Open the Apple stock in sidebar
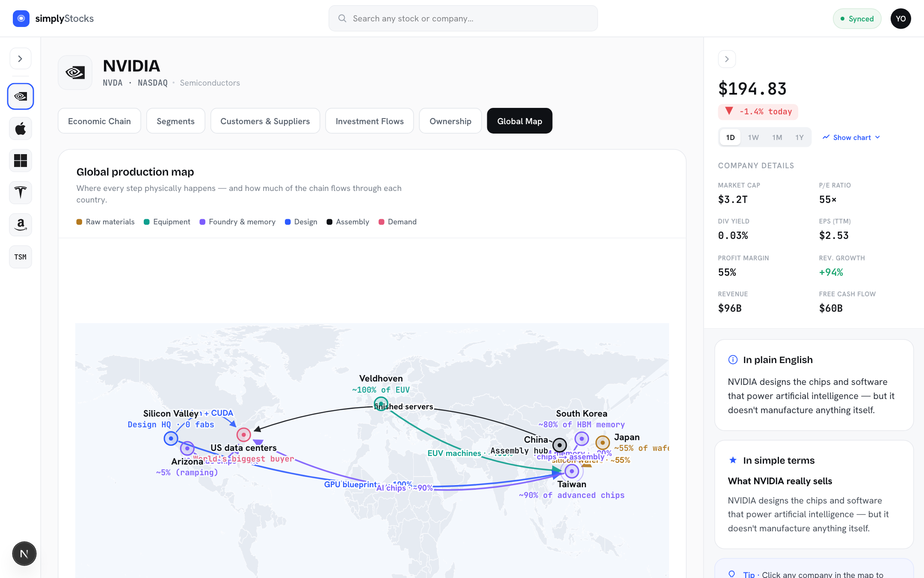Viewport: 924px width, 578px height. (x=21, y=128)
